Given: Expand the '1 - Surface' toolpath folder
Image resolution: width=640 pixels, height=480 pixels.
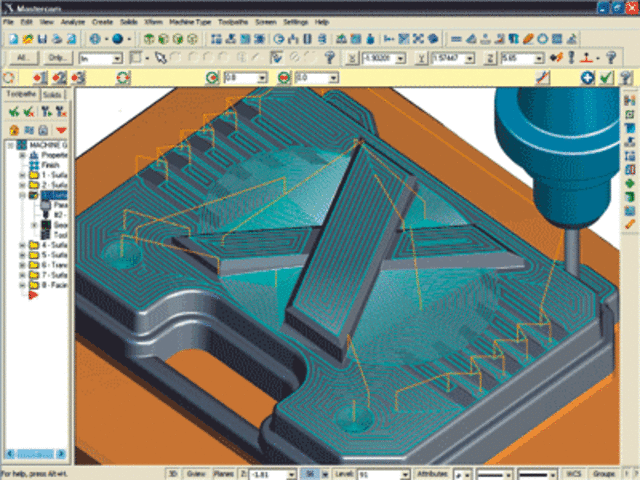Looking at the screenshot, I should (x=22, y=175).
